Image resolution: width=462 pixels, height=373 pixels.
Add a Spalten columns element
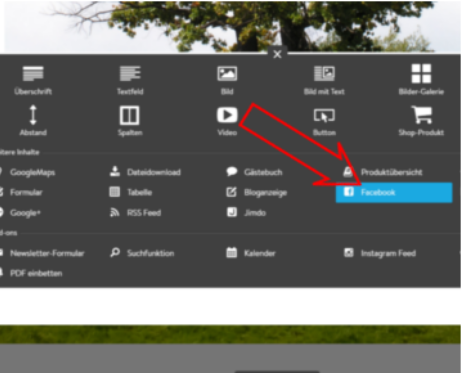point(130,121)
